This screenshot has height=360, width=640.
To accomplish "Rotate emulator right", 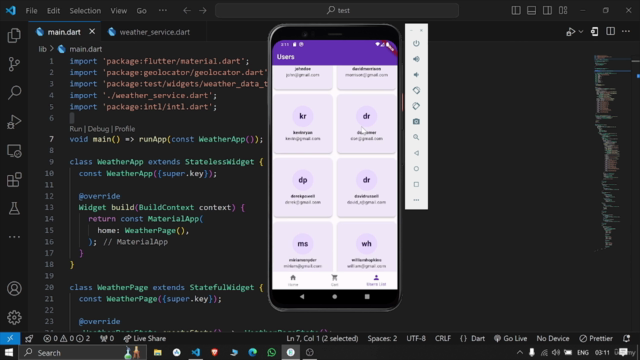I will (416, 106).
